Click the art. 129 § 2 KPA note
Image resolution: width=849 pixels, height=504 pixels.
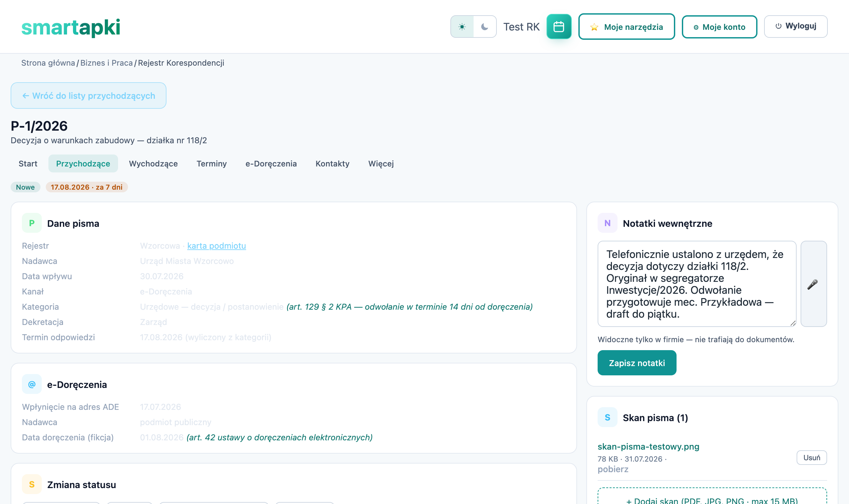[410, 307]
